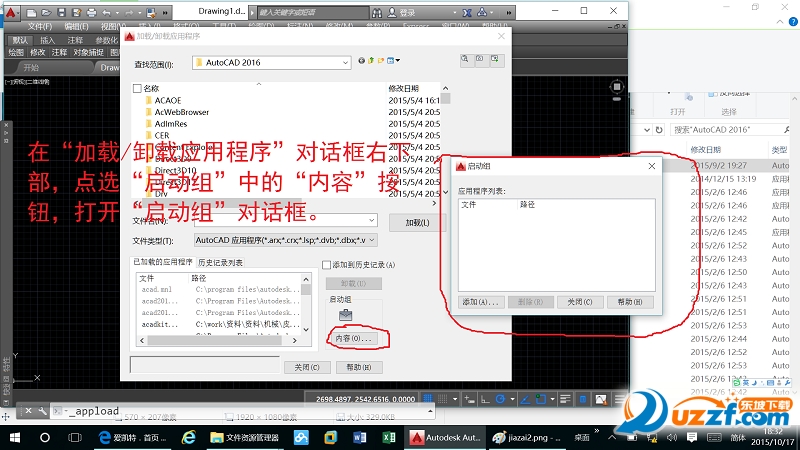Viewport: 800px width, 450px height.
Task: Click the Plot printer icon in quick access toolbar
Action: coord(91,12)
